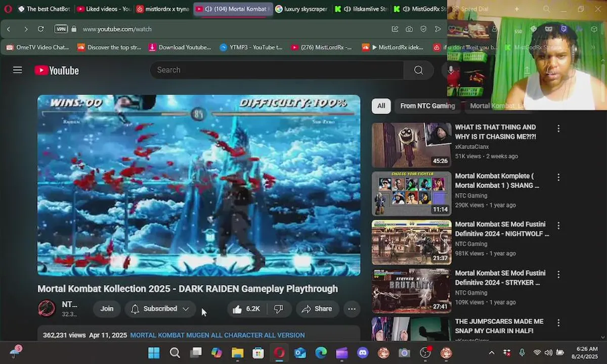The image size is (607, 364).
Task: Switch to mistlordrx x tryna tab
Action: pyautogui.click(x=163, y=9)
